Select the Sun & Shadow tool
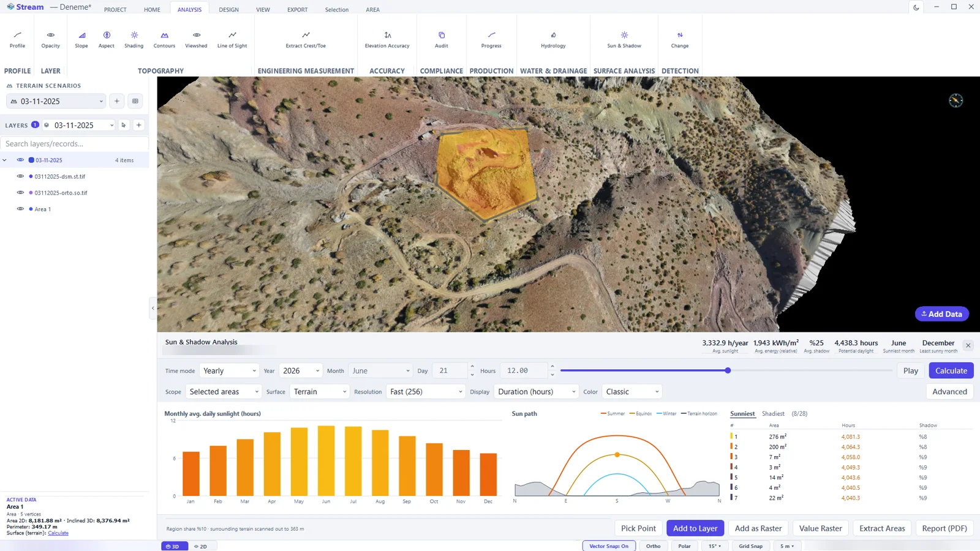Viewport: 980px width, 551px height. pos(624,40)
